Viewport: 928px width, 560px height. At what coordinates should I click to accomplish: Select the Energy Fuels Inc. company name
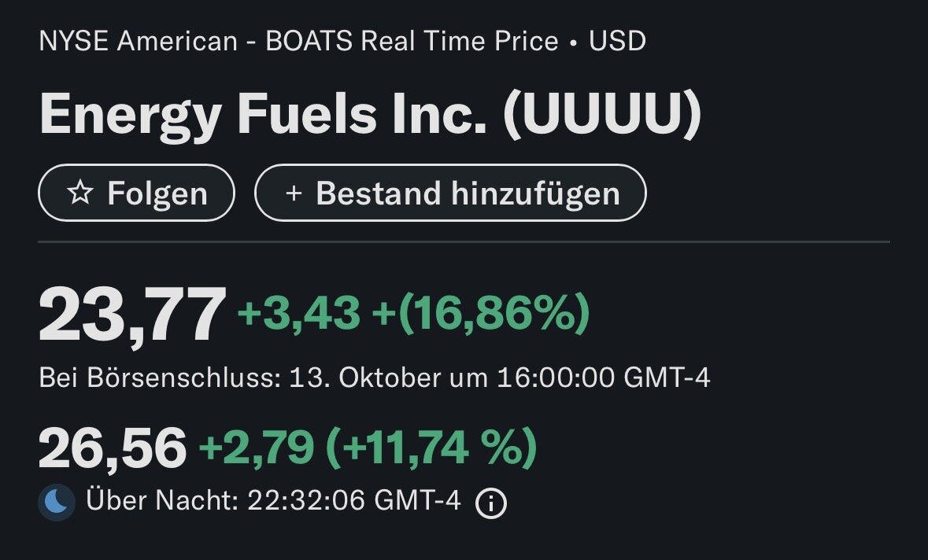tap(263, 114)
